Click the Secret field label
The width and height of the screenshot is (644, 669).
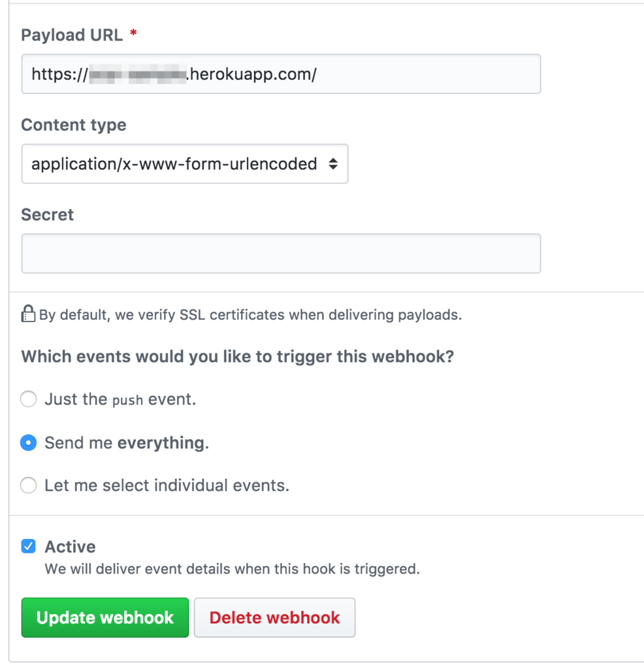click(x=47, y=214)
